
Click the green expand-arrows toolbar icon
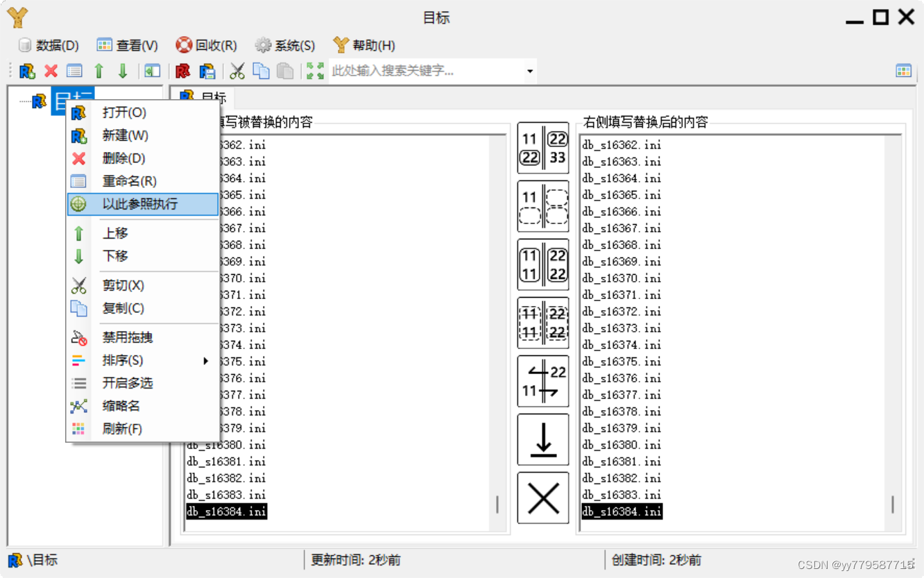(315, 71)
